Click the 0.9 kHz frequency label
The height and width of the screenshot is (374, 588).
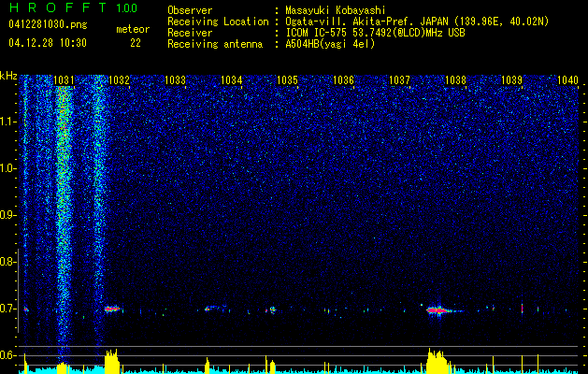(7, 215)
